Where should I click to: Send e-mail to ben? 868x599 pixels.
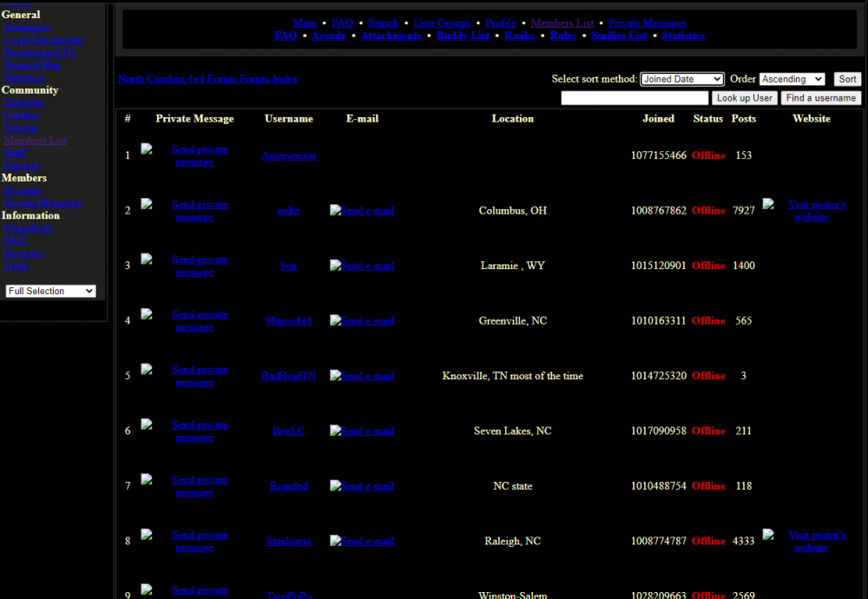[x=362, y=266]
